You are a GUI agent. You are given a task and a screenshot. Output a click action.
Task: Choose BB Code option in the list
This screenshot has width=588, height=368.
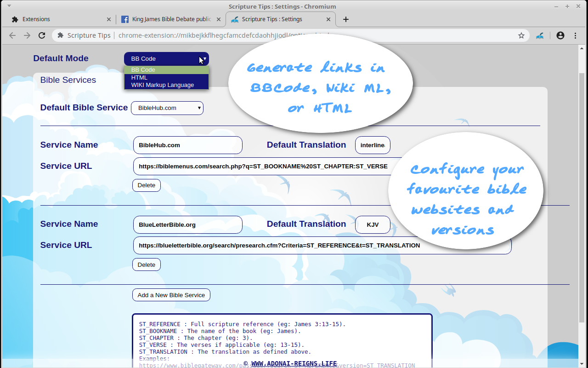(x=166, y=70)
